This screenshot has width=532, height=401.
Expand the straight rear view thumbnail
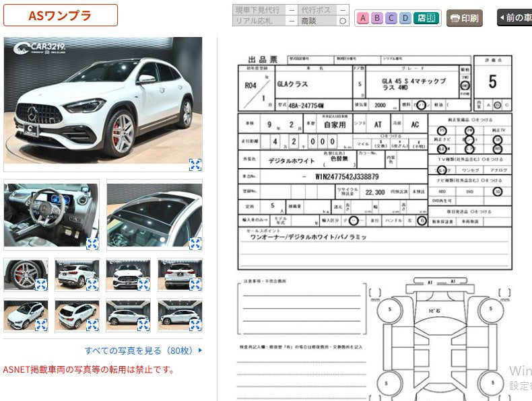pos(195,285)
